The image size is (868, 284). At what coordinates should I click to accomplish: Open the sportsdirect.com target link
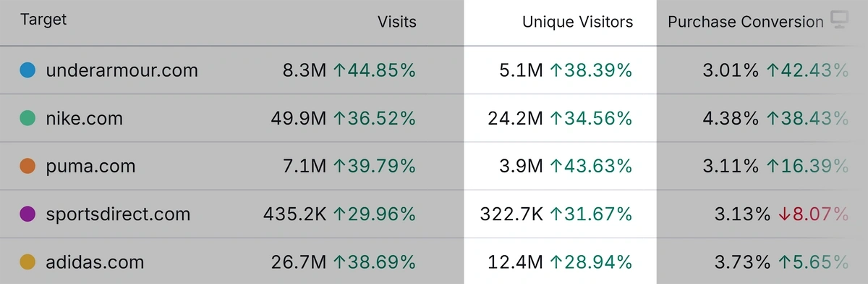click(118, 214)
